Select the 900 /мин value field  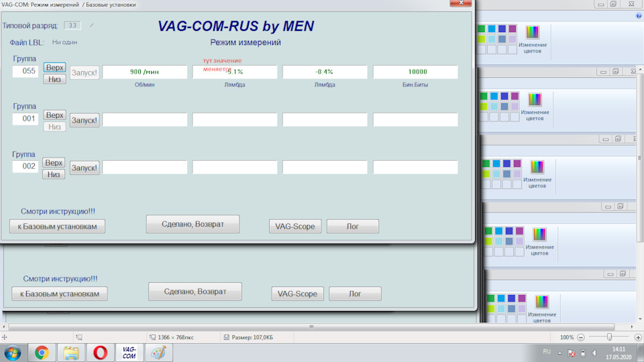[145, 72]
